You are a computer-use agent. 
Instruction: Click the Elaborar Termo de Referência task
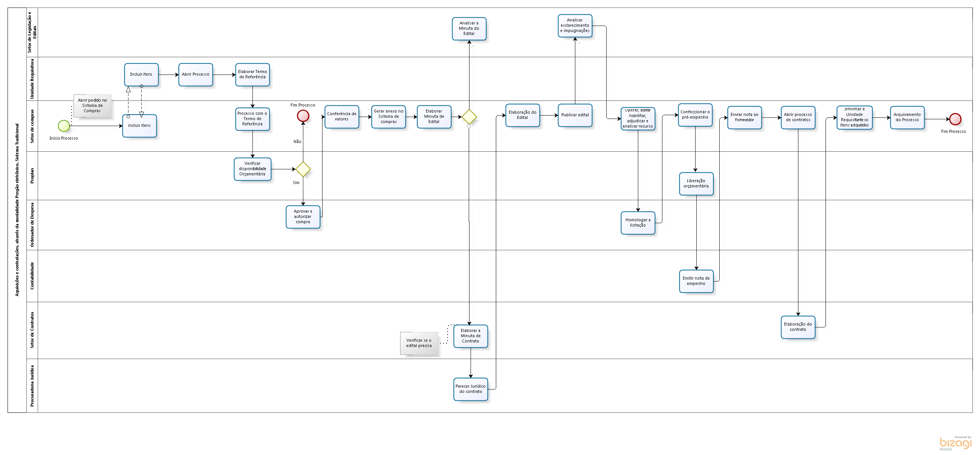(252, 75)
